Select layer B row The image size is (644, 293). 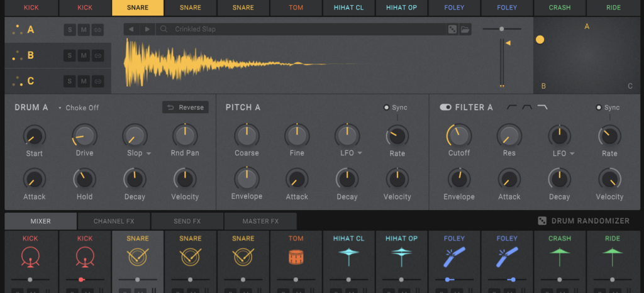click(58, 55)
